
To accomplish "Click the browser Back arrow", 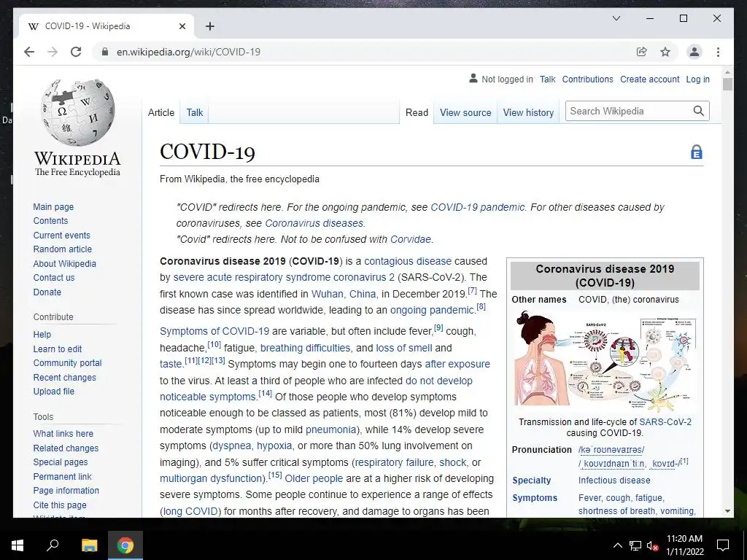I will (x=29, y=52).
